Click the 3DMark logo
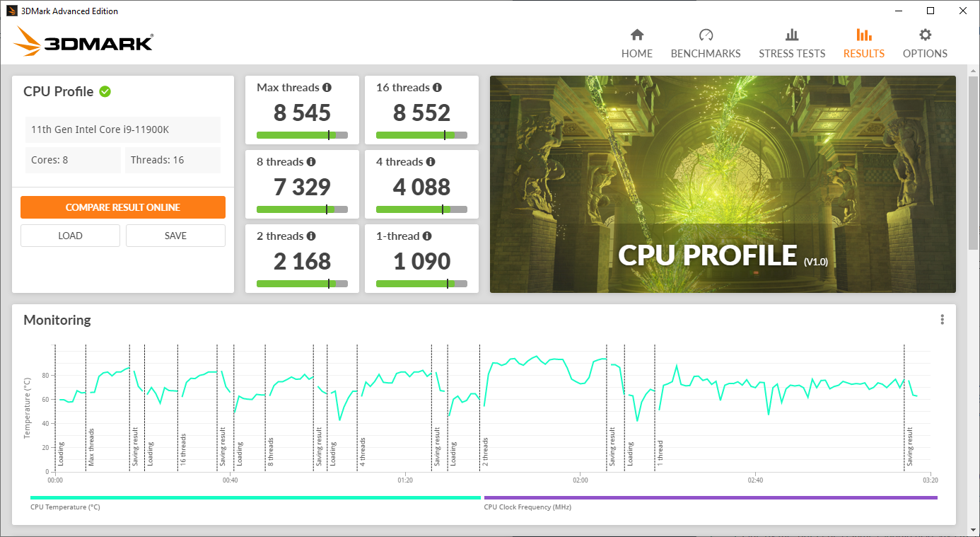Image resolution: width=980 pixels, height=537 pixels. click(x=83, y=41)
